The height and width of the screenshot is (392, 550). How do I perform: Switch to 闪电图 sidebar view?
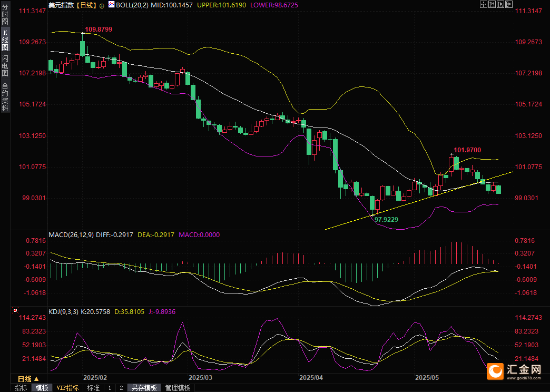click(5, 66)
